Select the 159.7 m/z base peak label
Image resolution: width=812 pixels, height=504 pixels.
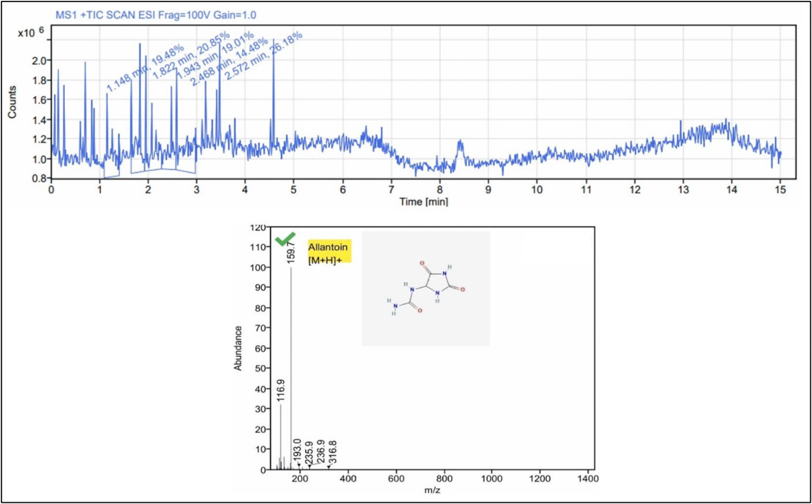(x=291, y=252)
